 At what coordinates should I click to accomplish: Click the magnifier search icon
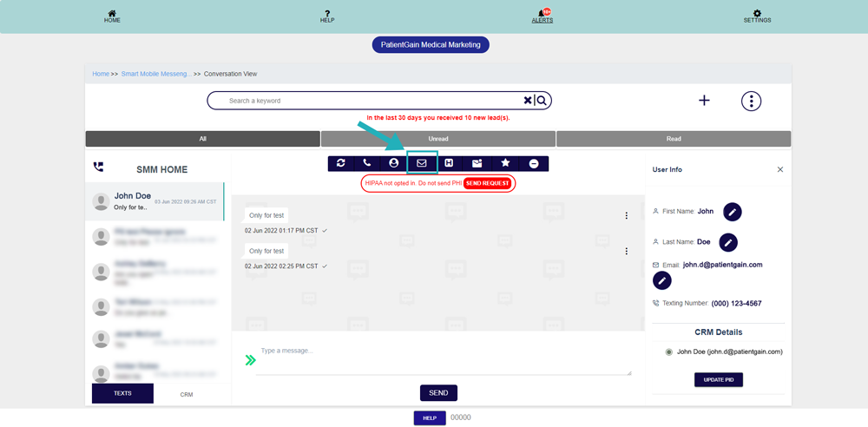click(x=542, y=101)
